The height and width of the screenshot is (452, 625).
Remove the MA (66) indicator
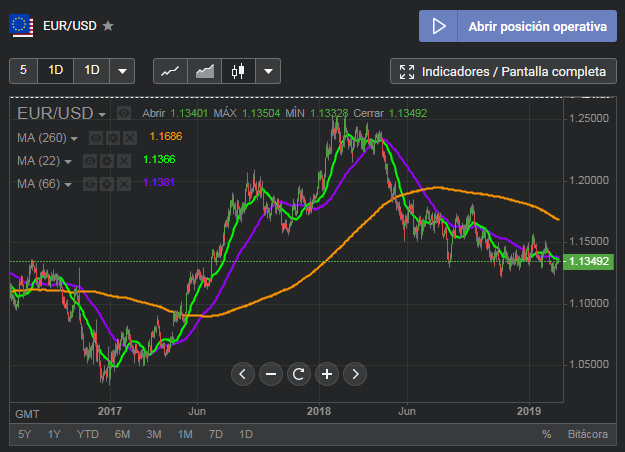124,184
